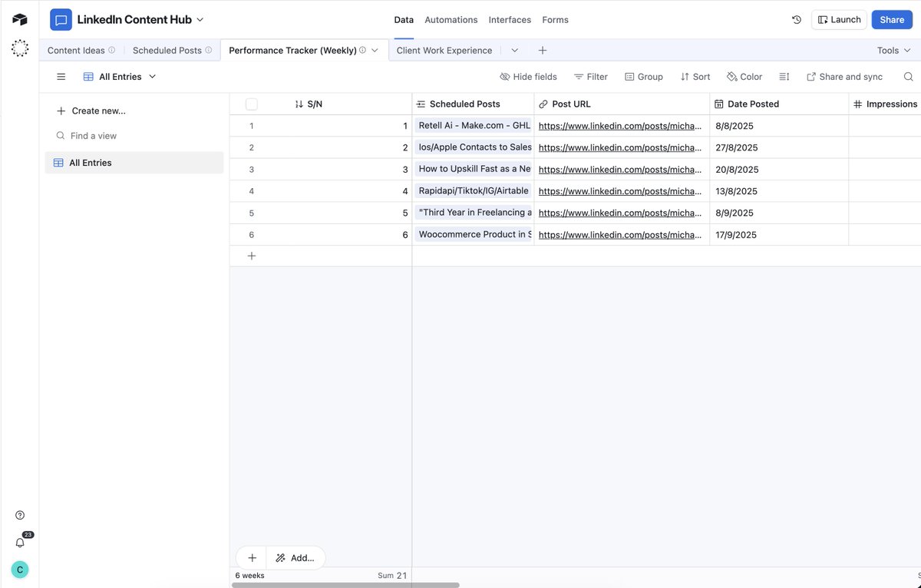Image resolution: width=921 pixels, height=588 pixels.
Task: Open the Post URL link in row 6
Action: coord(619,235)
